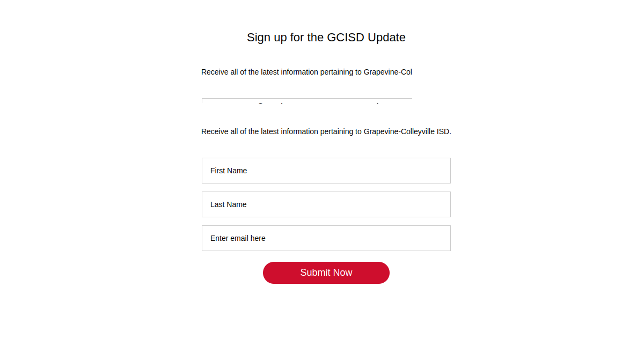Click the 'Enter email here' field
Screen dimensions: 644x338
coord(326,238)
